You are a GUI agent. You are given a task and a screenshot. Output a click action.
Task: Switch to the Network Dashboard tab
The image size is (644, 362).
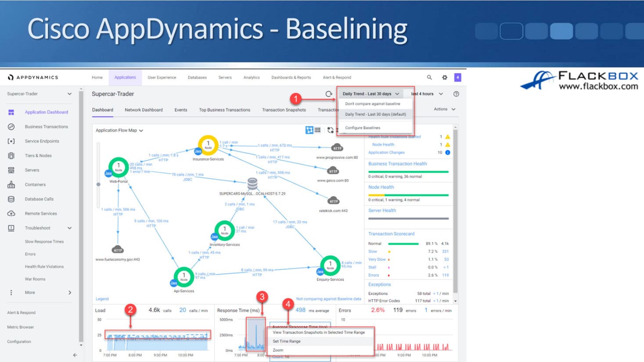[x=144, y=110]
